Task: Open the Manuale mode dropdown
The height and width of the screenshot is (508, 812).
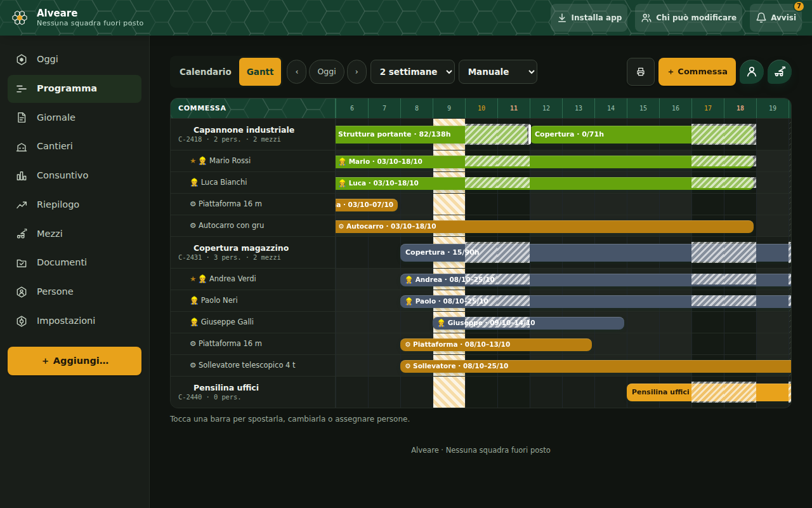Action: (x=498, y=72)
